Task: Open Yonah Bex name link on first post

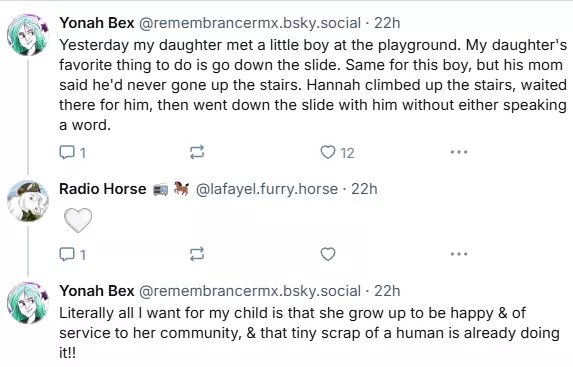Action: click(97, 23)
